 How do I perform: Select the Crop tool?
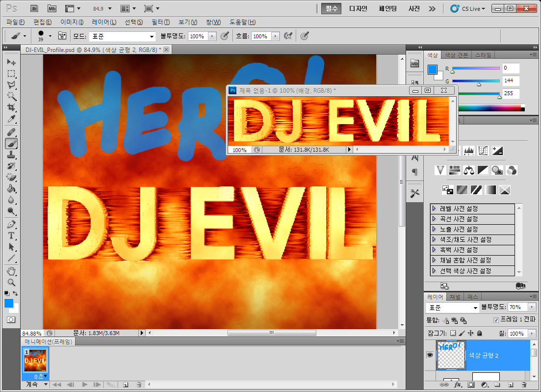(x=11, y=107)
